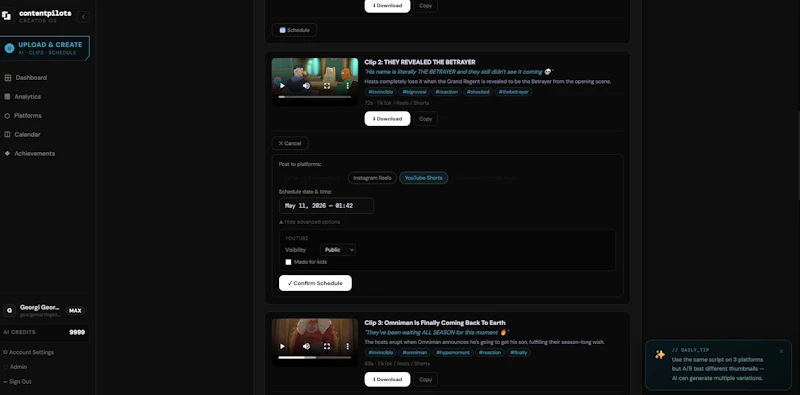Copy the top clip caption
800x395 pixels.
(x=426, y=6)
